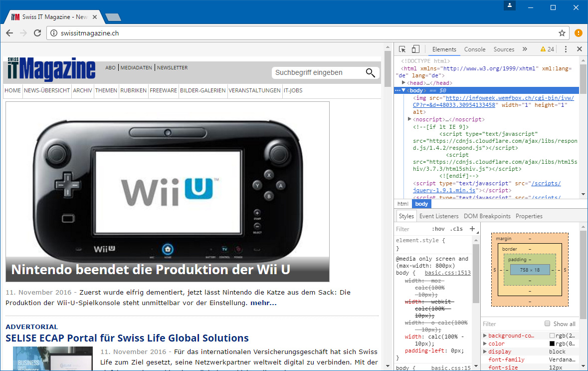
Task: Bookmark this page with the star
Action: (562, 33)
